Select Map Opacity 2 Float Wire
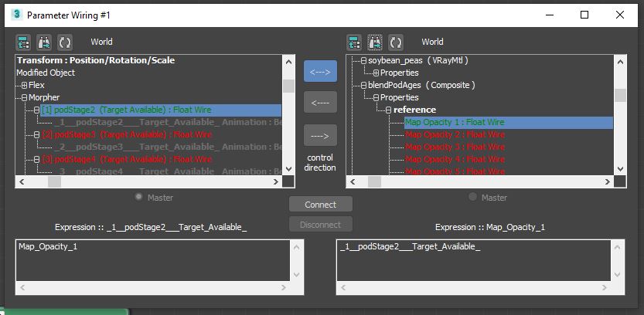The height and width of the screenshot is (315, 644). click(455, 134)
